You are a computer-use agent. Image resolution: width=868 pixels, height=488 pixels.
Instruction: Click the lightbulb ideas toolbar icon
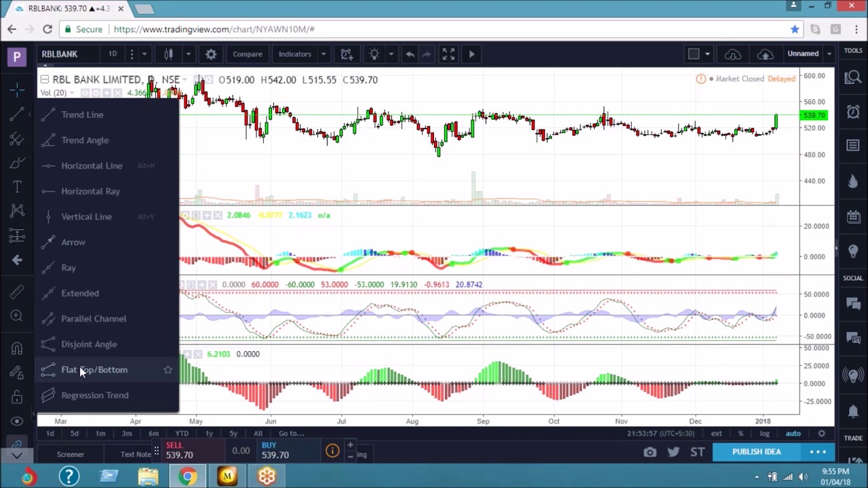pyautogui.click(x=374, y=54)
